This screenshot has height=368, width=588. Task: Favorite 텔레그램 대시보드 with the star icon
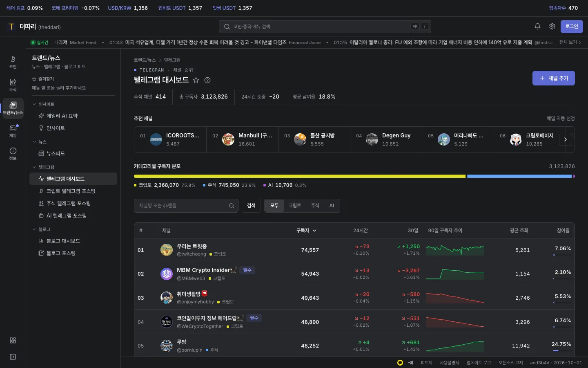[x=196, y=80]
